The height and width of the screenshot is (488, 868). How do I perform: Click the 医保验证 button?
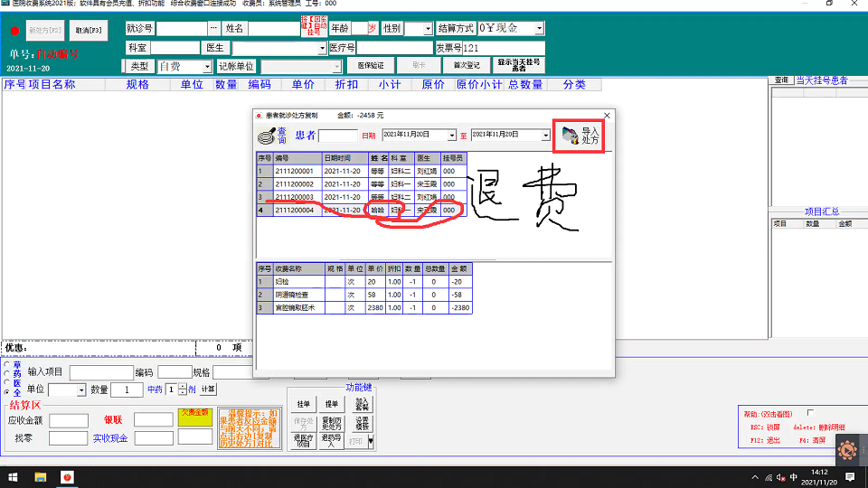coord(371,66)
